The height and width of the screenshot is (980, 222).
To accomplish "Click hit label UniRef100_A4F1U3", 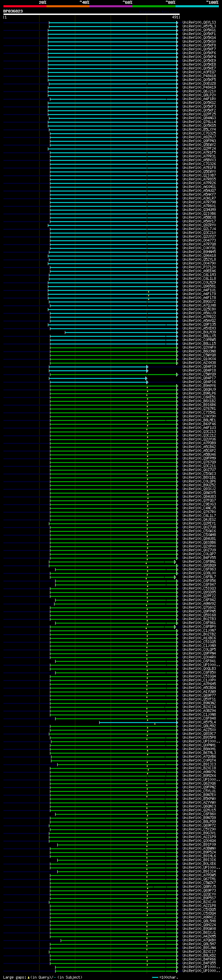I will [199, 427].
